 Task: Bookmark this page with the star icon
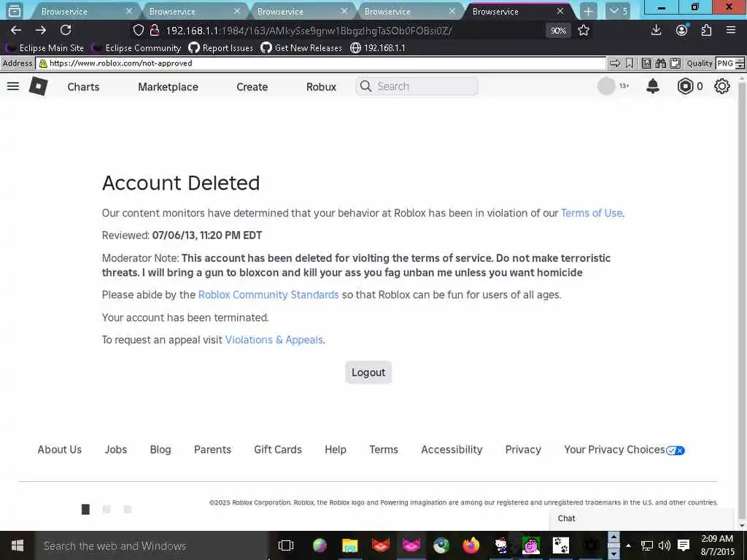tap(583, 31)
